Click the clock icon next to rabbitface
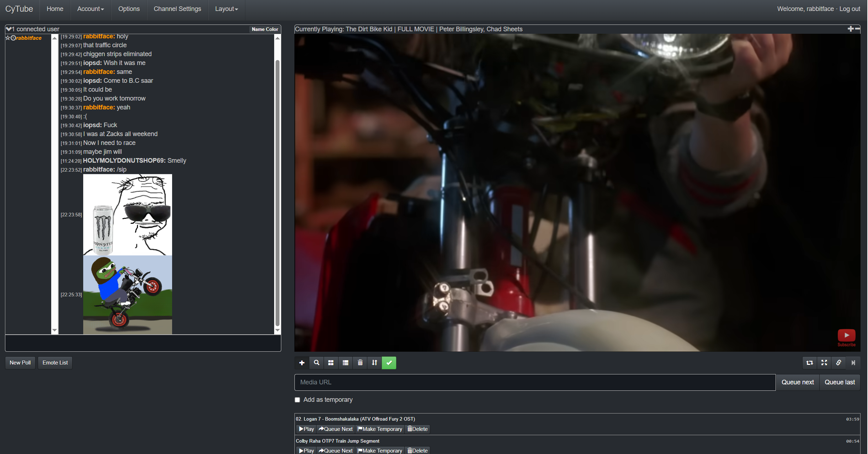868x454 pixels. click(13, 38)
